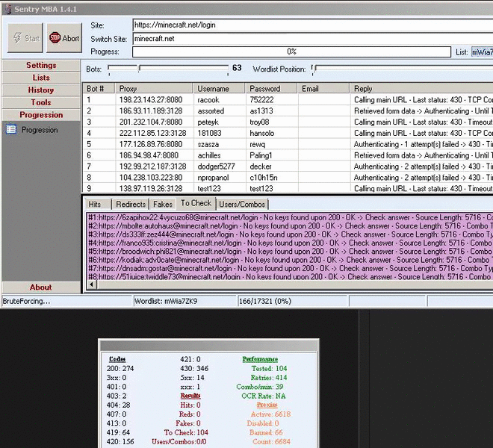The height and width of the screenshot is (448, 493).
Task: Select result #5 broodwich entry
Action: 289,252
